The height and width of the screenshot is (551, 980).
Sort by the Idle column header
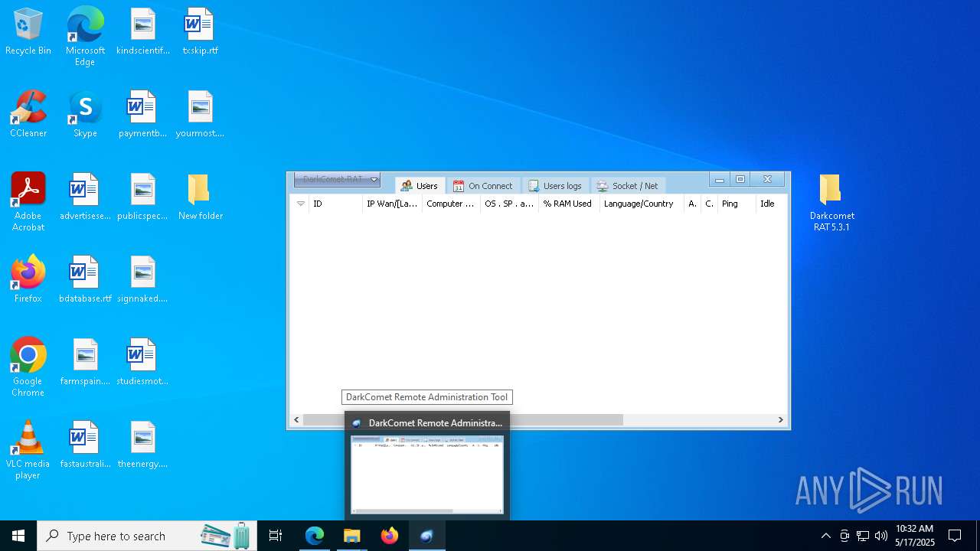pyautogui.click(x=771, y=204)
